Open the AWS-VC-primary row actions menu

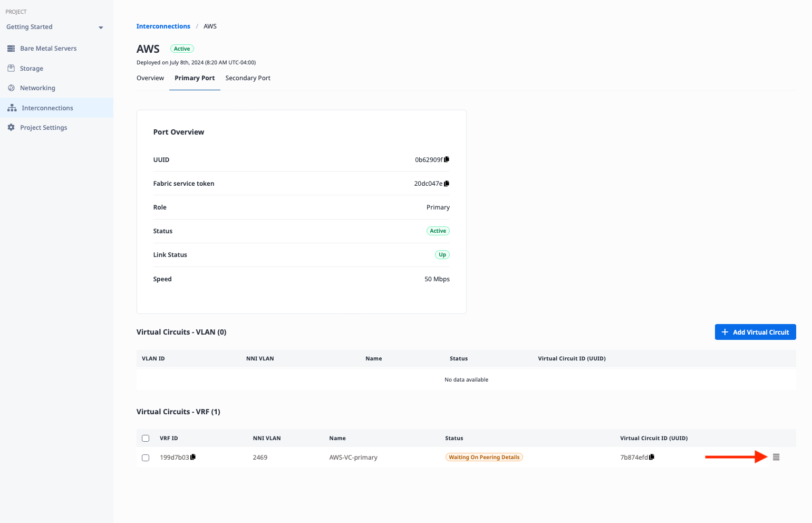point(776,457)
